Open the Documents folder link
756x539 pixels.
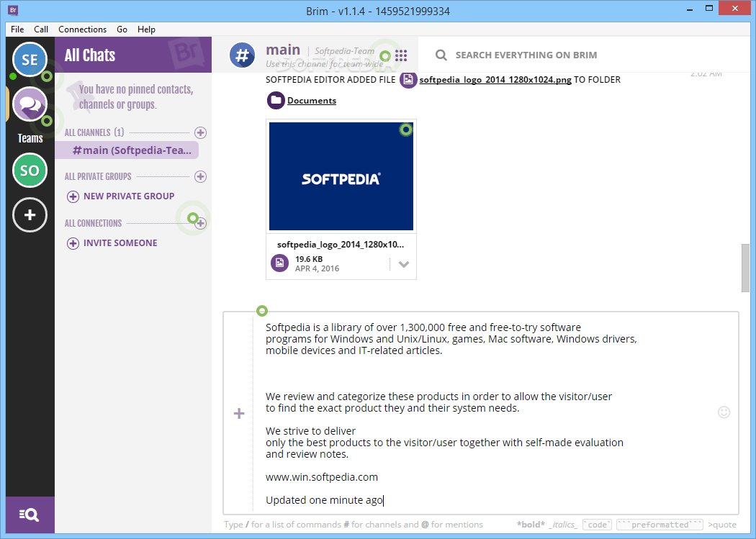click(x=312, y=101)
